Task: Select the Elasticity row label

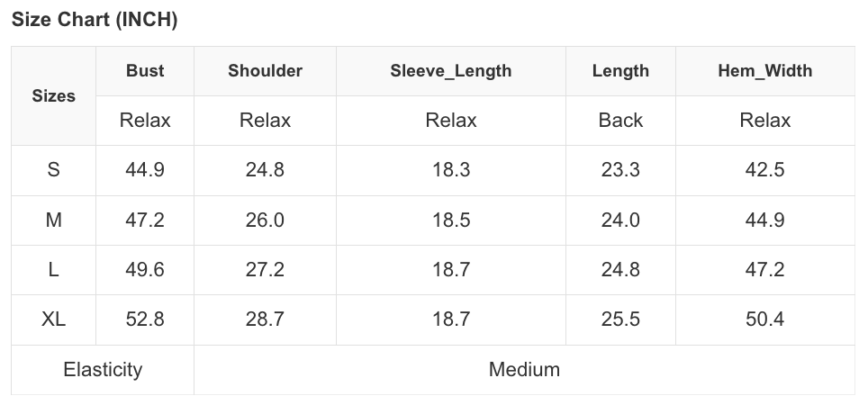Action: (x=103, y=369)
